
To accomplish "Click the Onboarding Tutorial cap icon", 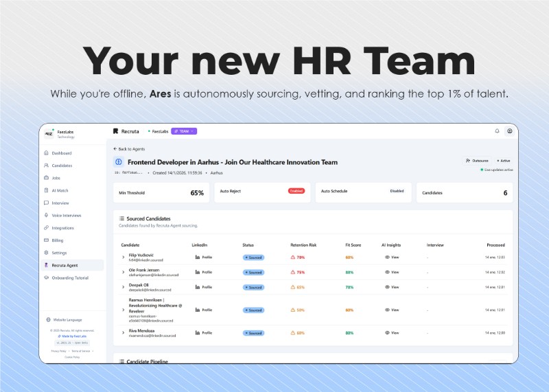I will pos(46,277).
